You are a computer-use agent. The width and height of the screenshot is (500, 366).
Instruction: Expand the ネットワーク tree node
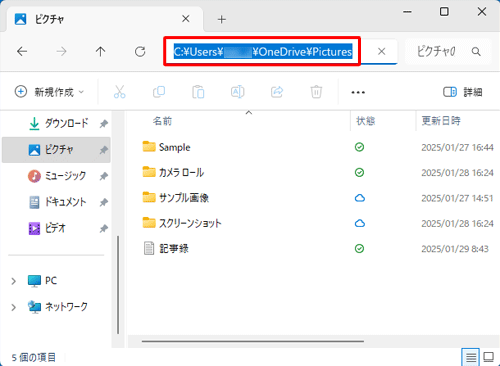(x=13, y=307)
